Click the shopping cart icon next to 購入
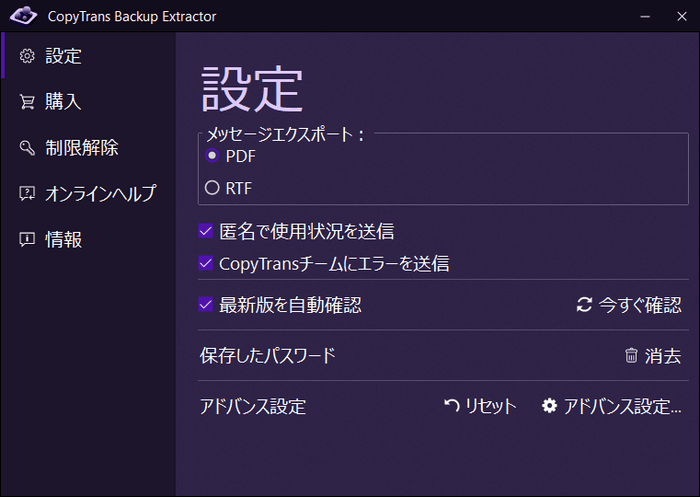The width and height of the screenshot is (700, 497). [27, 102]
